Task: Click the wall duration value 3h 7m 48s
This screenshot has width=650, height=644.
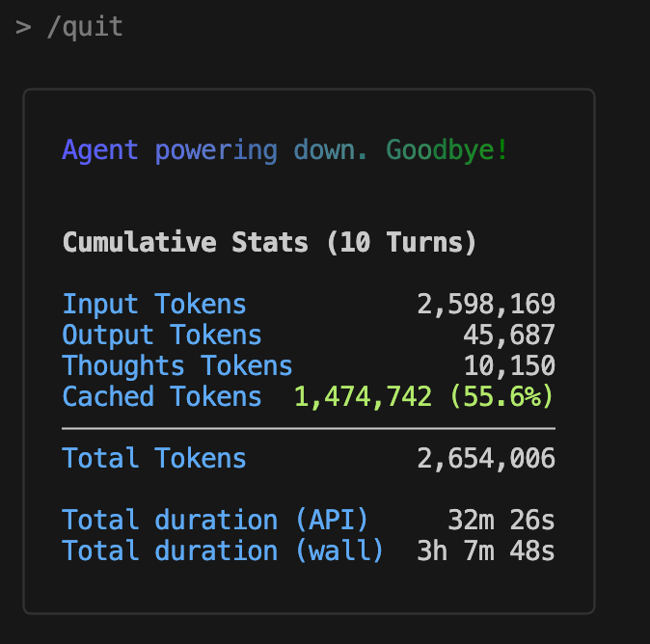Action: (486, 551)
